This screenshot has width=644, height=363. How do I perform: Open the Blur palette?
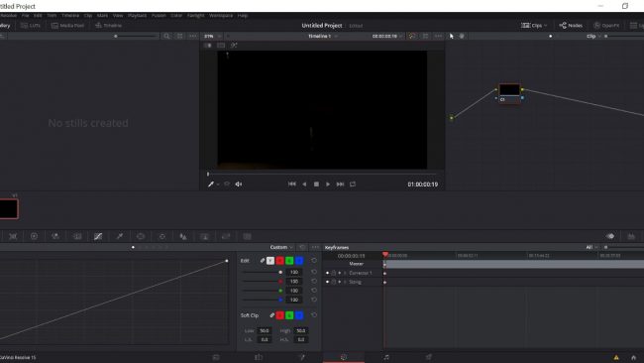click(183, 236)
